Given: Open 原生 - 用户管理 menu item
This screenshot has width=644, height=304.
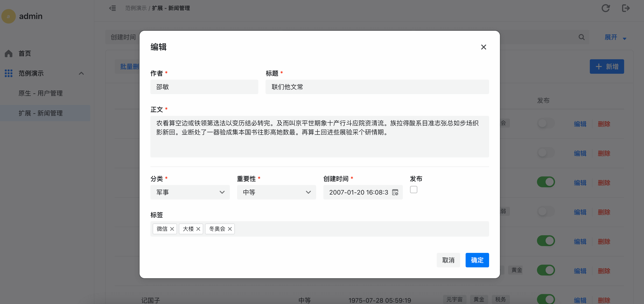Looking at the screenshot, I should pyautogui.click(x=40, y=93).
